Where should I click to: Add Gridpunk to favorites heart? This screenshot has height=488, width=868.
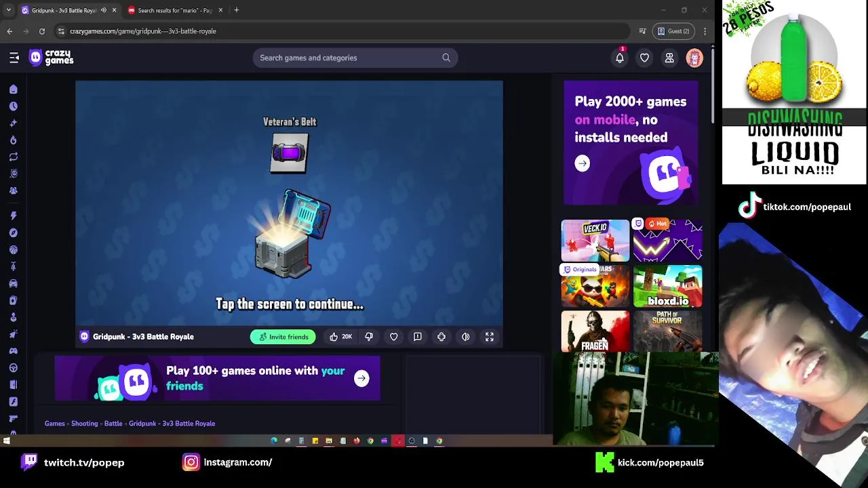[393, 337]
